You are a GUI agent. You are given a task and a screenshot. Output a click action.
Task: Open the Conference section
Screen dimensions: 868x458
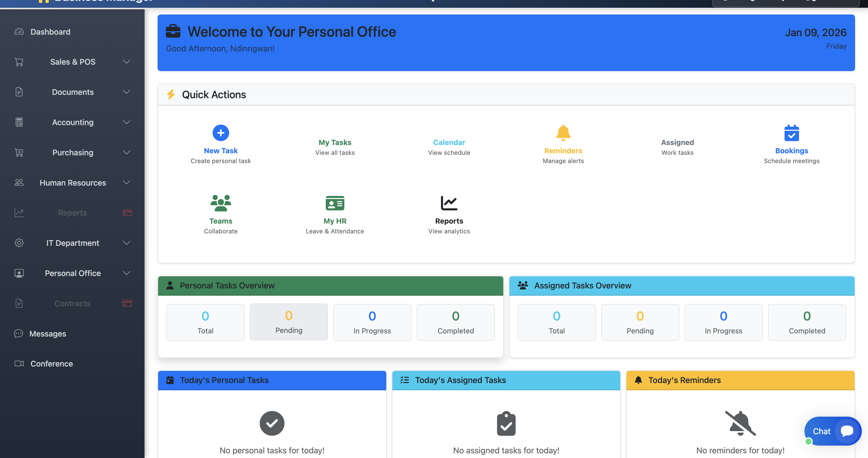(x=52, y=364)
